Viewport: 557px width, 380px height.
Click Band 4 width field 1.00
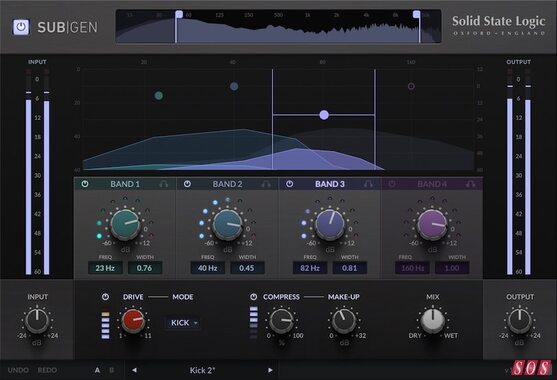pyautogui.click(x=451, y=268)
